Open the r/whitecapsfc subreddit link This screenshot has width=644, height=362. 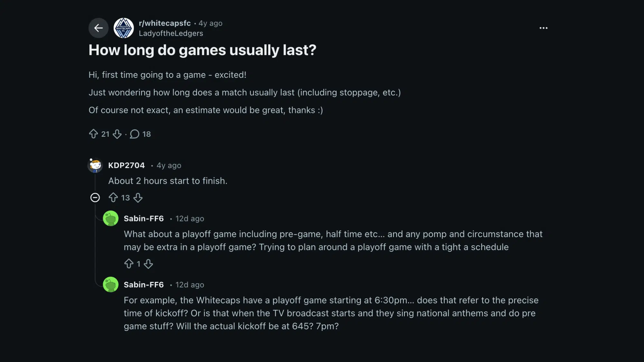165,23
